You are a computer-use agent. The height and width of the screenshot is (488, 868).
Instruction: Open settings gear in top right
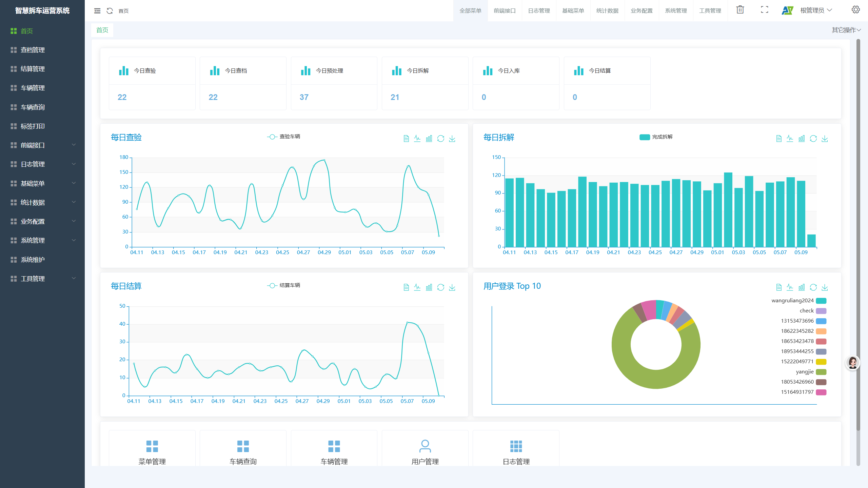click(855, 10)
